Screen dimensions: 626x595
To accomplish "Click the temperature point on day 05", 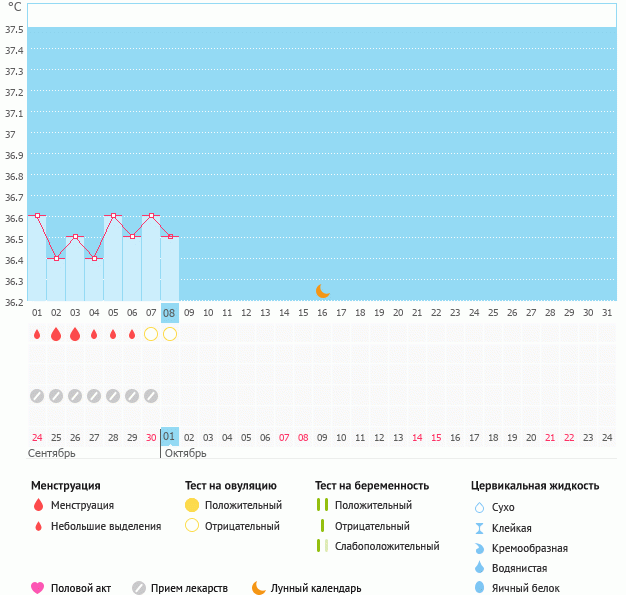I will [x=113, y=215].
